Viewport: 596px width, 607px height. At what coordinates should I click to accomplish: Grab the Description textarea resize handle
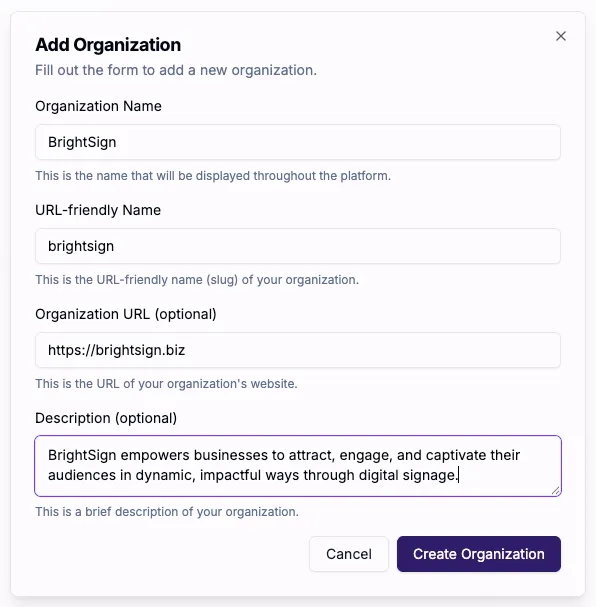[x=556, y=490]
